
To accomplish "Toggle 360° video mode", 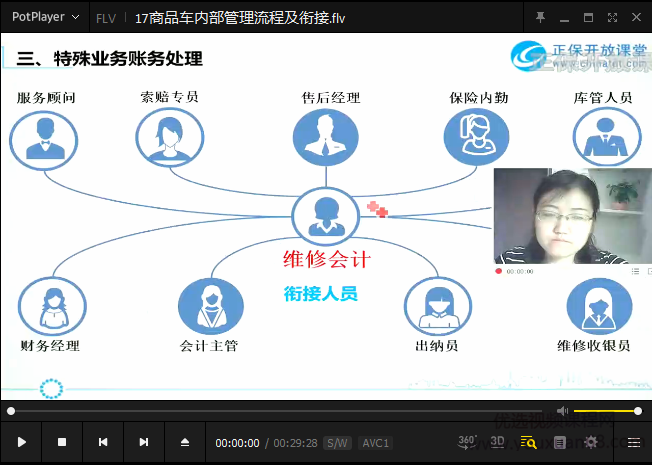I will 467,442.
